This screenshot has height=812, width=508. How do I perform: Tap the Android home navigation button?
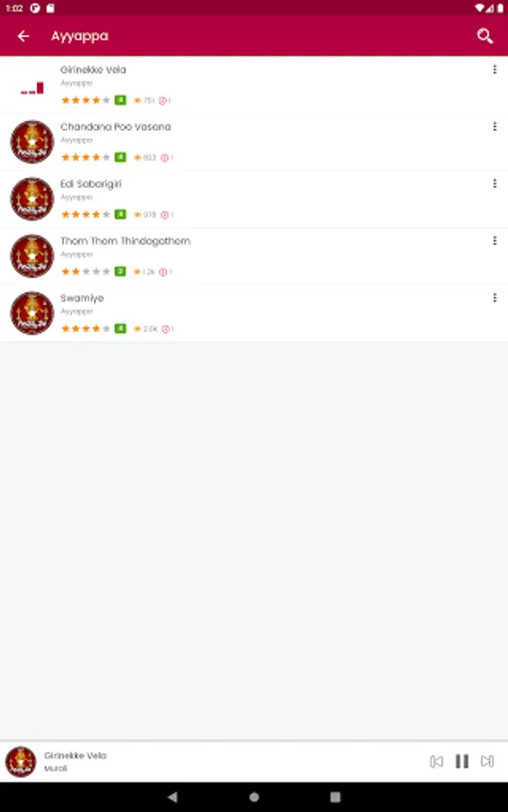coord(254,797)
